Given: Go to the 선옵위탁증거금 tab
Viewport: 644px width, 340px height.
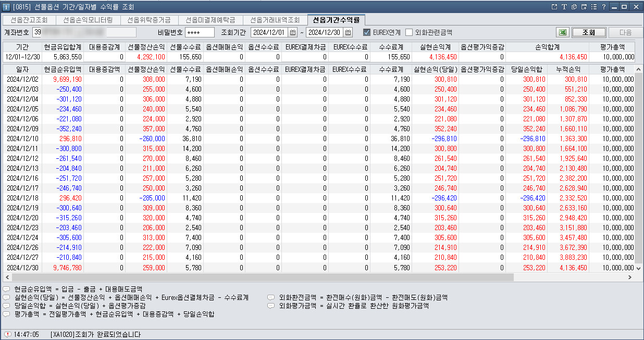Looking at the screenshot, I should [149, 20].
